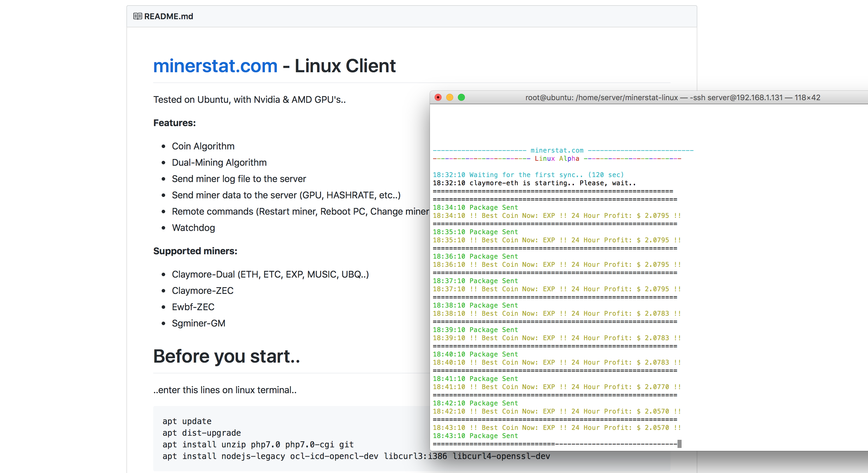868x473 pixels.
Task: Click '18:37:10 Package Sent' terminal line
Action: (475, 281)
